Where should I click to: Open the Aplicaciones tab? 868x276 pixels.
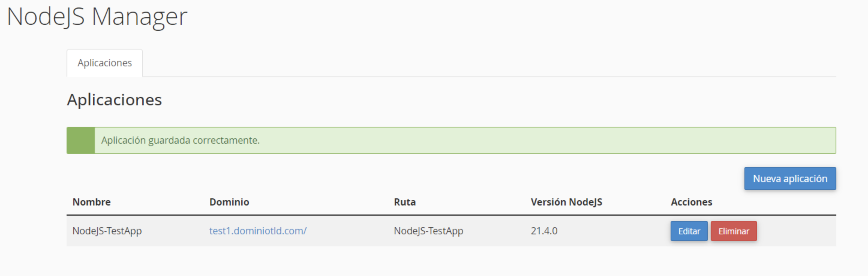104,63
